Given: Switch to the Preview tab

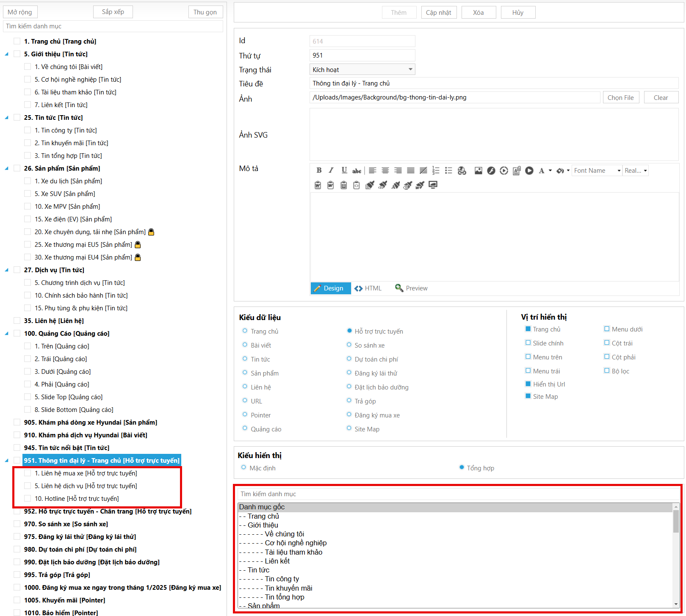Looking at the screenshot, I should coord(411,288).
